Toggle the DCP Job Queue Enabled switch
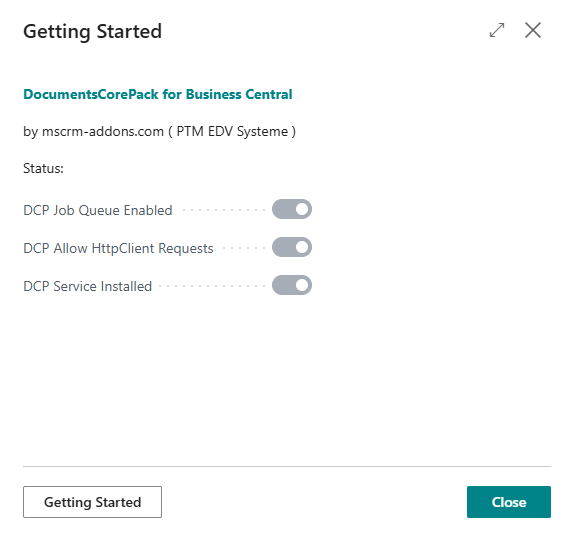Screen dimensions: 572x540 (x=292, y=209)
